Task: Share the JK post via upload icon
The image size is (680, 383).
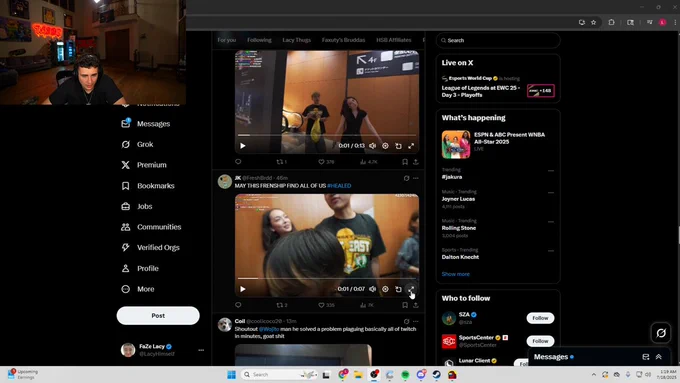Action: coord(415,305)
